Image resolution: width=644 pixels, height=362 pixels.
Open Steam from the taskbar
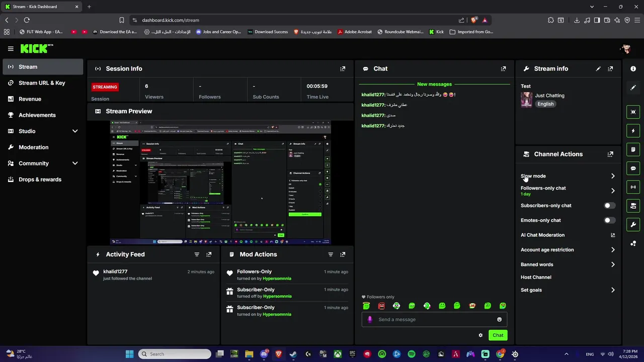(293, 354)
